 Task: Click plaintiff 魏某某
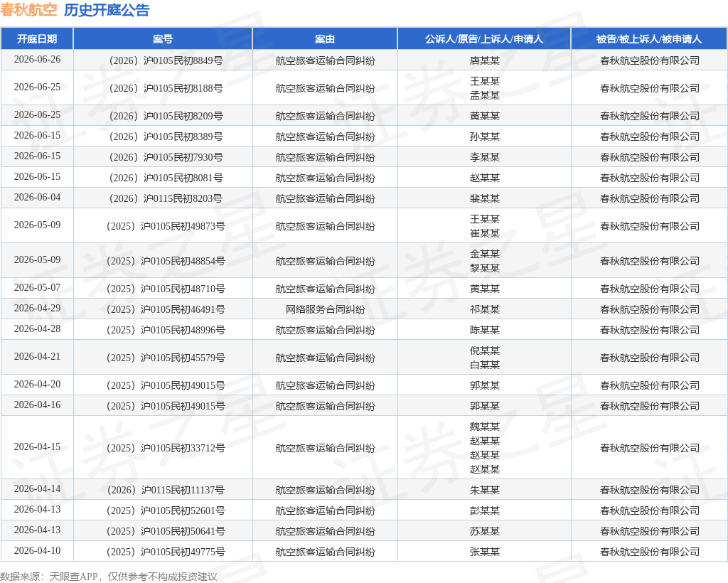(x=485, y=427)
